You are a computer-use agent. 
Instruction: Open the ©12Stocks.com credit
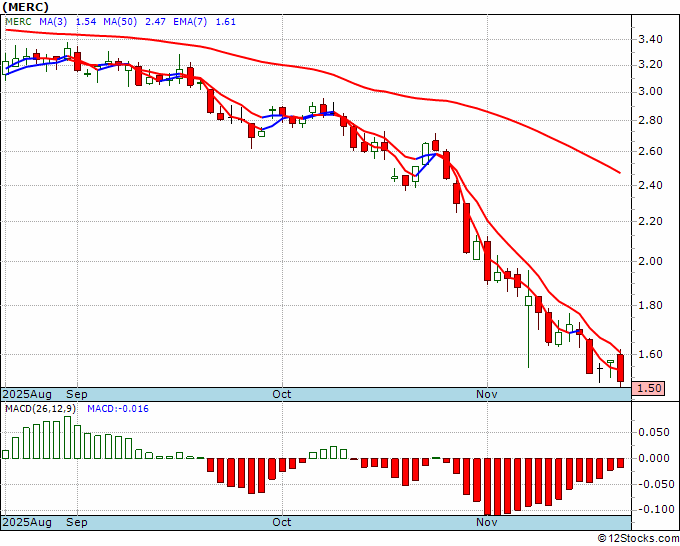click(638, 539)
